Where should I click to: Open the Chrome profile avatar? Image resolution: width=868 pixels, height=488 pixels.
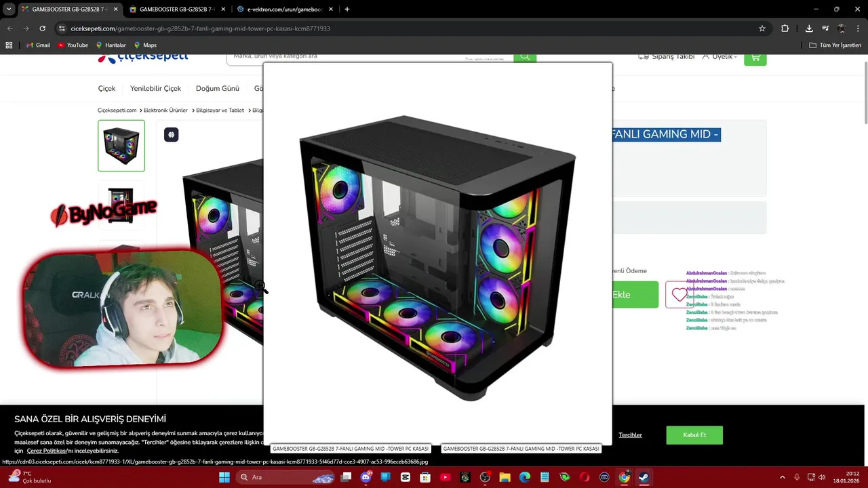pyautogui.click(x=842, y=28)
